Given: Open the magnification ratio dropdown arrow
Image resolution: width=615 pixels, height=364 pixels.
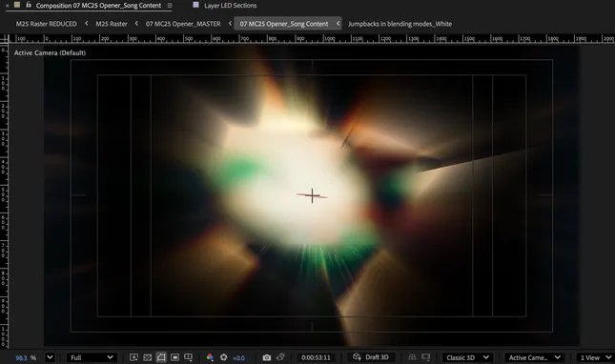Looking at the screenshot, I should [x=50, y=357].
